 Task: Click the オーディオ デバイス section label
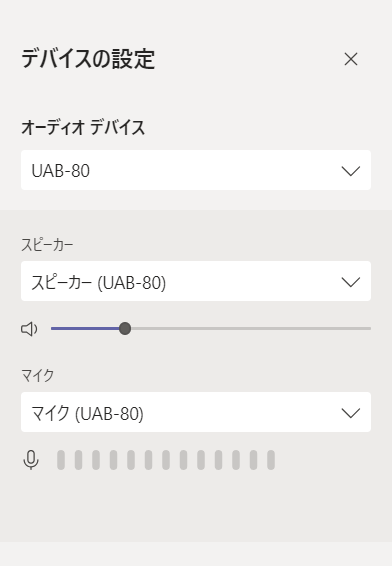coord(83,127)
